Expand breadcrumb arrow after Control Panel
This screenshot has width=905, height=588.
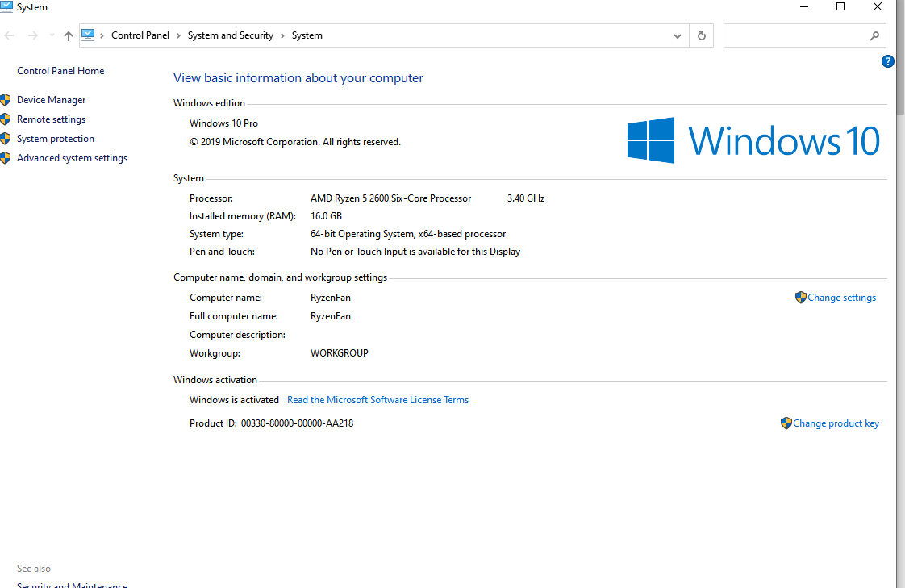178,35
